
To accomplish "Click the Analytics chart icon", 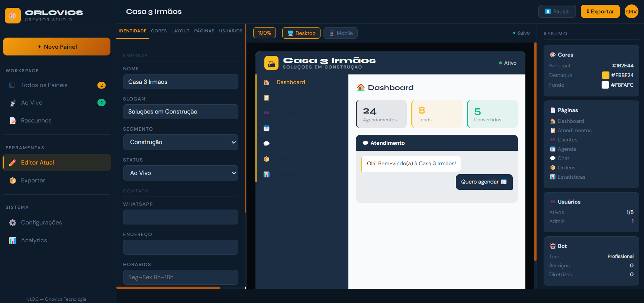I will coord(13,240).
